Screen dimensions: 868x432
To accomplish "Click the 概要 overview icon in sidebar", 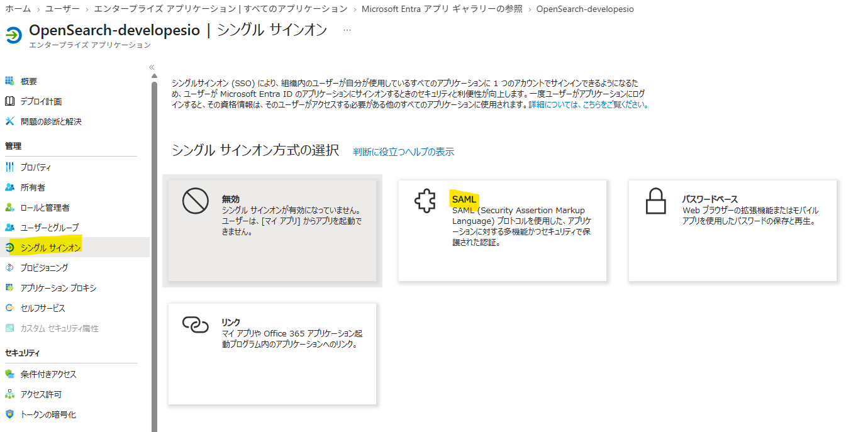I will tap(9, 81).
